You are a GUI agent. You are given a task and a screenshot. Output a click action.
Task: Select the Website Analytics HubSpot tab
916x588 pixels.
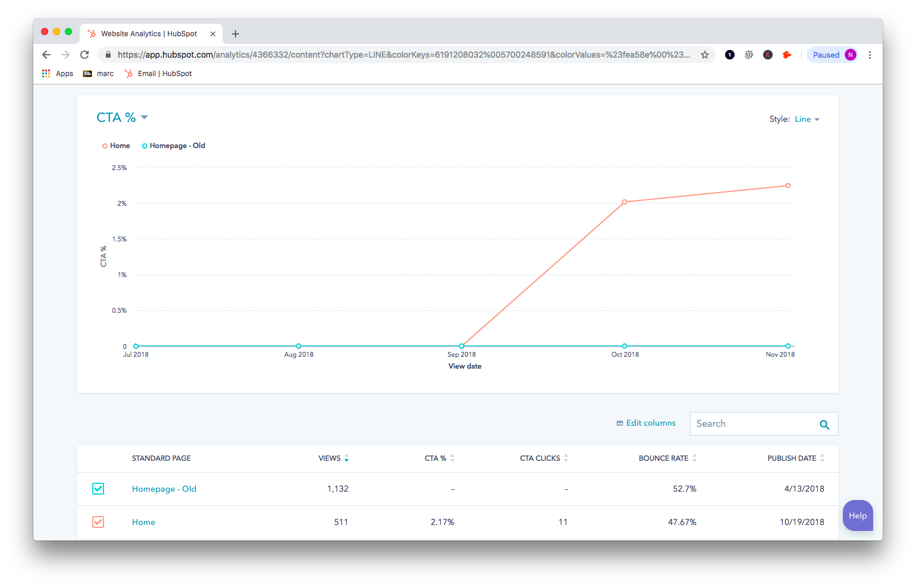[149, 34]
